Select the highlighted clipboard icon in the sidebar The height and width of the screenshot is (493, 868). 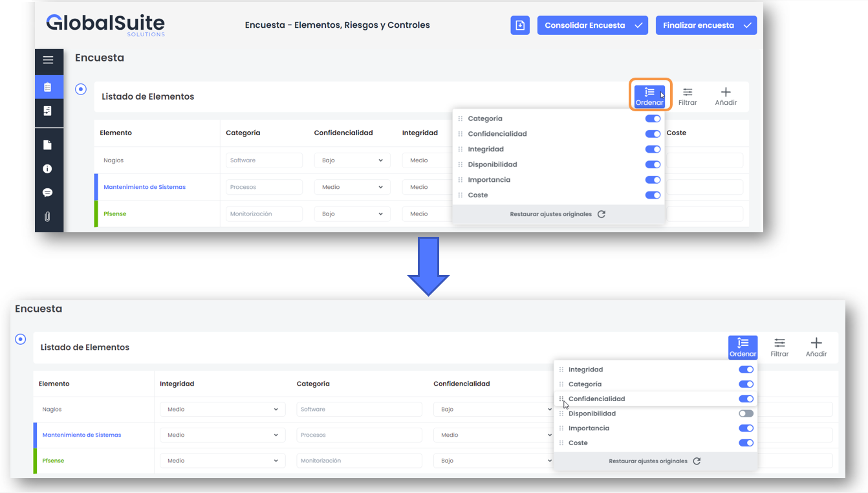click(x=48, y=87)
